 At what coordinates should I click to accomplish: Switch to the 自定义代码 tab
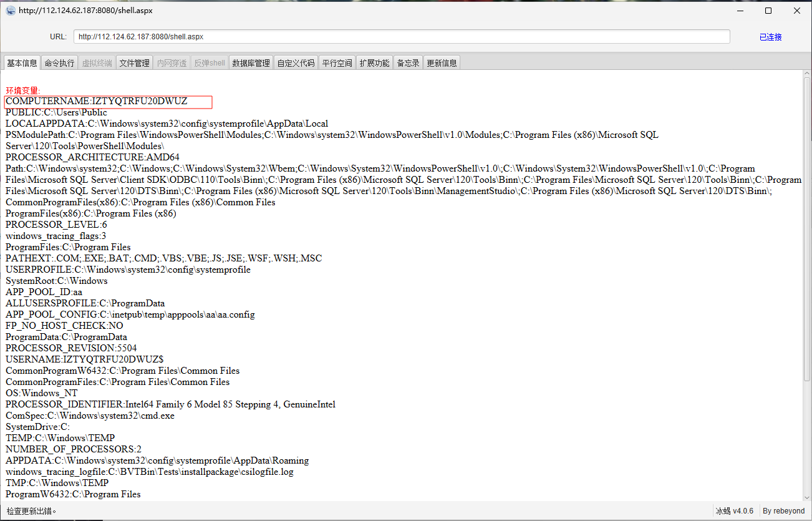[296, 63]
